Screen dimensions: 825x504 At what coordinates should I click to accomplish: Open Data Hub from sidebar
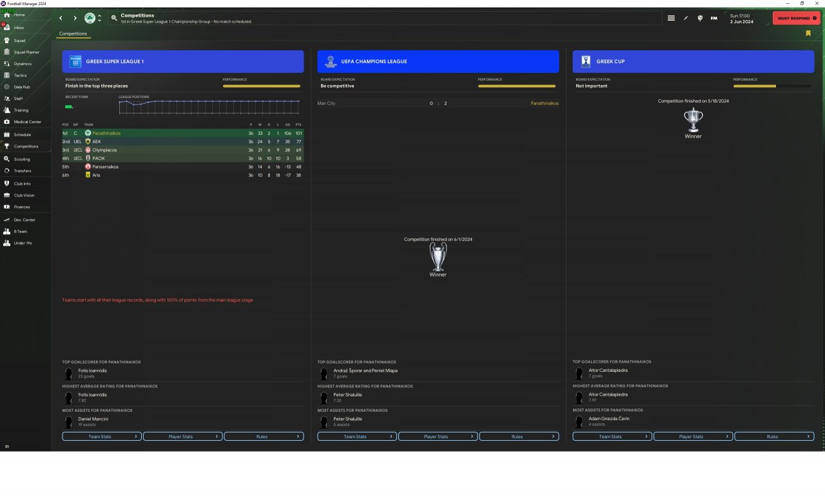click(26, 87)
